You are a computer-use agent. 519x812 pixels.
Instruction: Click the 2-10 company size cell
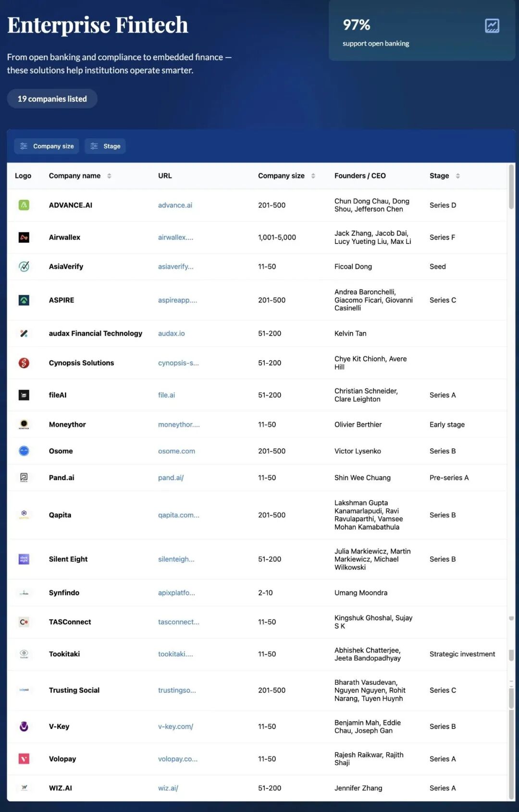265,593
